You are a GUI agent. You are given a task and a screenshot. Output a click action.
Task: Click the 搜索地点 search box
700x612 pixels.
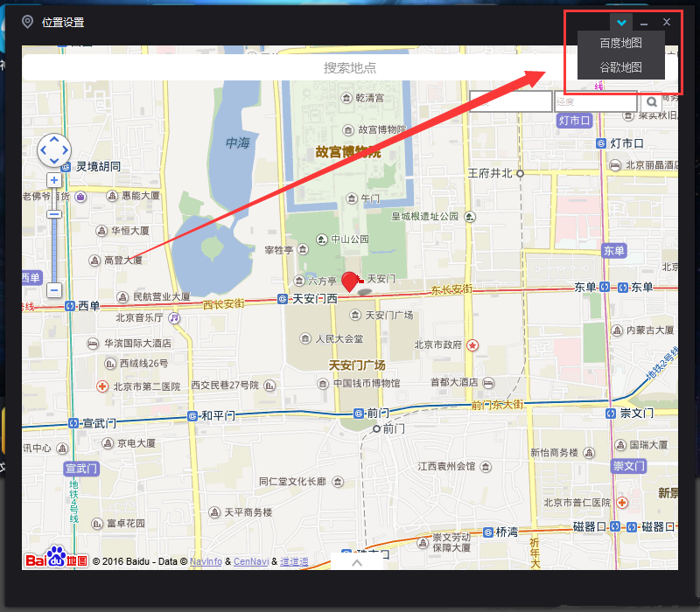pyautogui.click(x=349, y=68)
